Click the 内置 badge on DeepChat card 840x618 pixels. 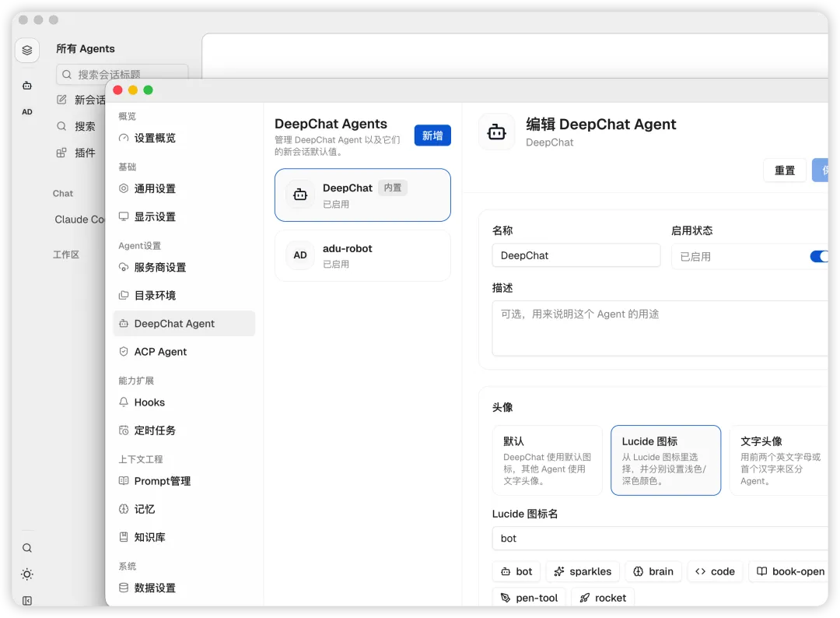point(393,188)
